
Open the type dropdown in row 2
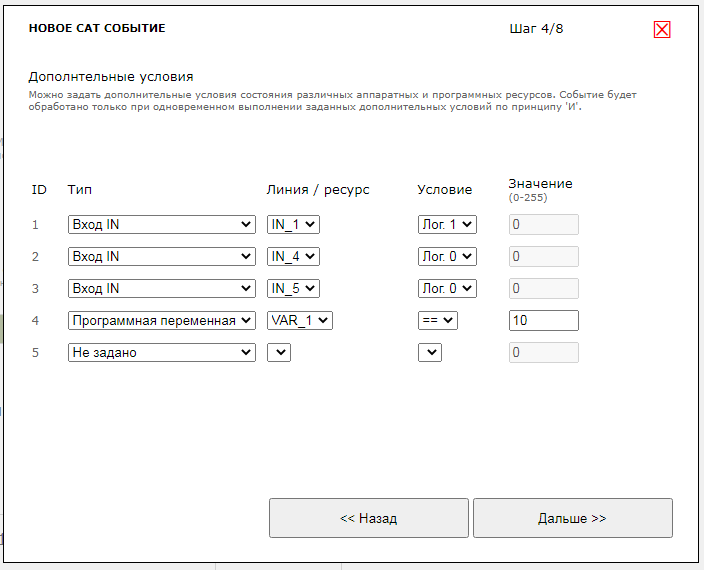(x=161, y=257)
